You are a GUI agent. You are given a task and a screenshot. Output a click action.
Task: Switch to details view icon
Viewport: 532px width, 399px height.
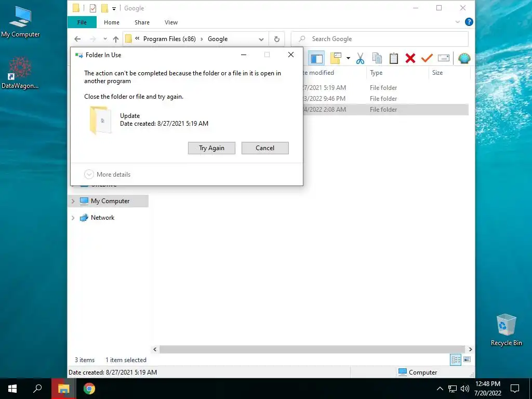[x=456, y=360]
